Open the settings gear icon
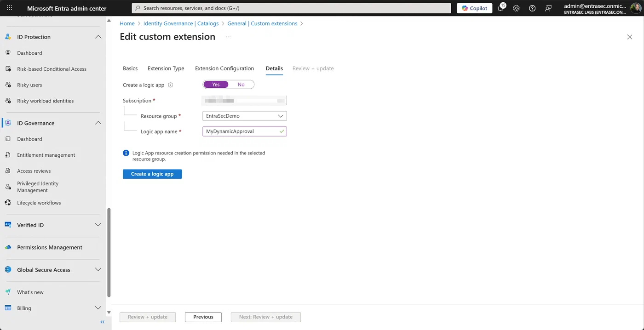Screen dimensions: 644x330 (516, 8)
